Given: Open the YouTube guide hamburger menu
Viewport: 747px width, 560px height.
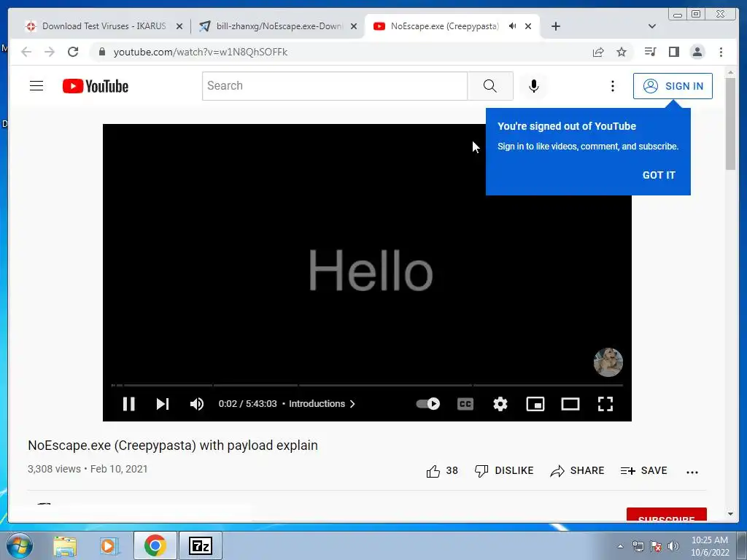Looking at the screenshot, I should (36, 86).
